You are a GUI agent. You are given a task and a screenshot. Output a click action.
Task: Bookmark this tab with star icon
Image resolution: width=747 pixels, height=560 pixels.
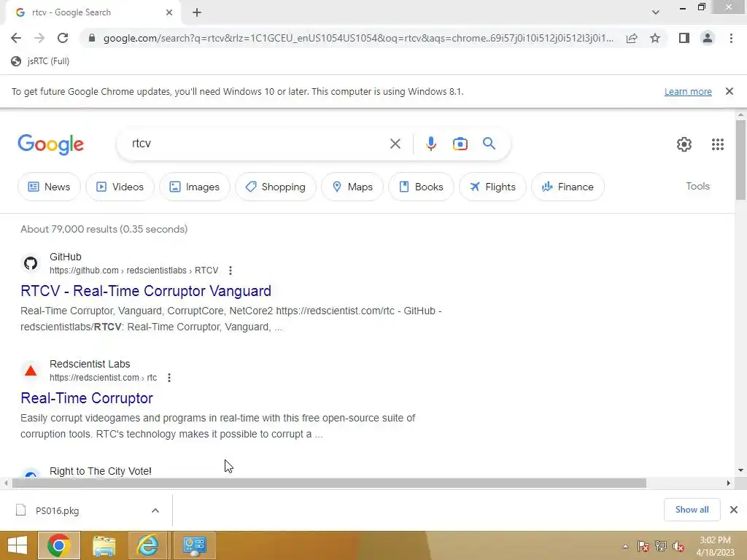[655, 38]
